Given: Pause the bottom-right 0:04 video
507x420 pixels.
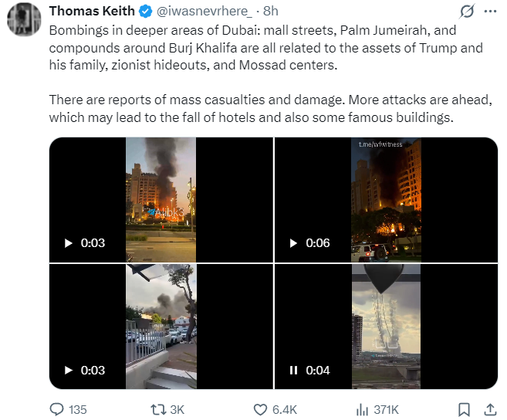Looking at the screenshot, I should 293,370.
